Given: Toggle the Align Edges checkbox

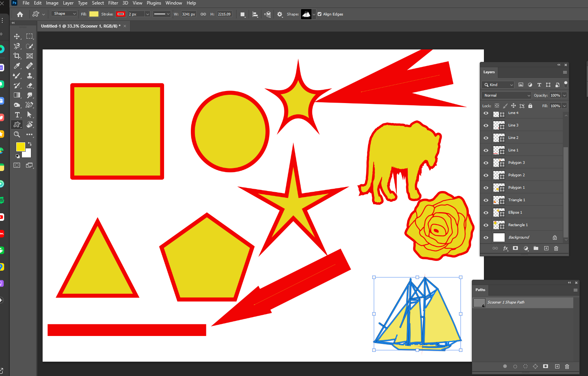Looking at the screenshot, I should pos(319,14).
